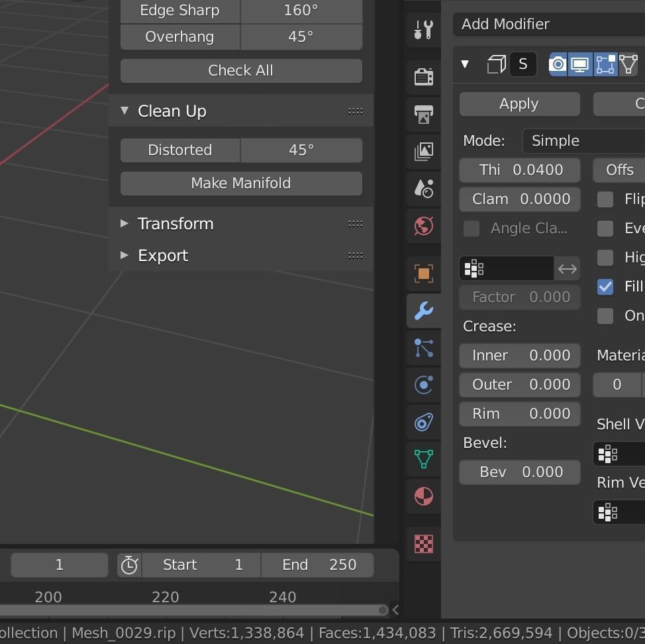Collapse the Clean Up panel
645x644 pixels.
click(x=124, y=111)
